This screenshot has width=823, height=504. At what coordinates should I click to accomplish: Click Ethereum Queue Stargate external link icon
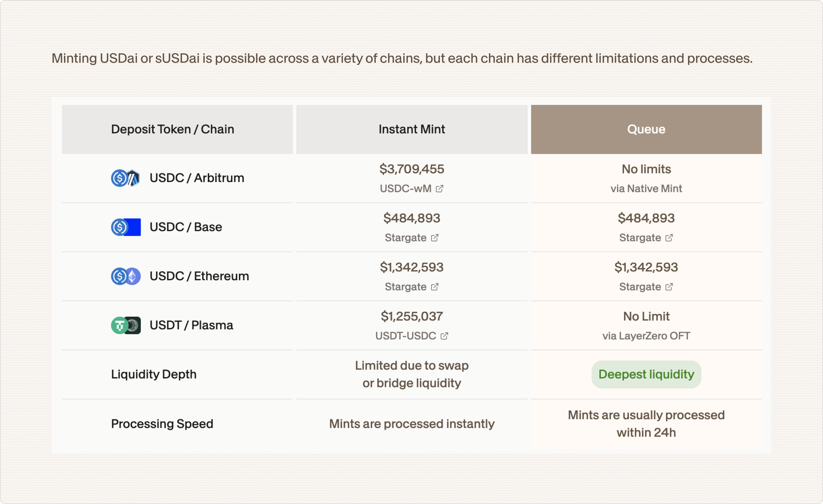coord(669,287)
